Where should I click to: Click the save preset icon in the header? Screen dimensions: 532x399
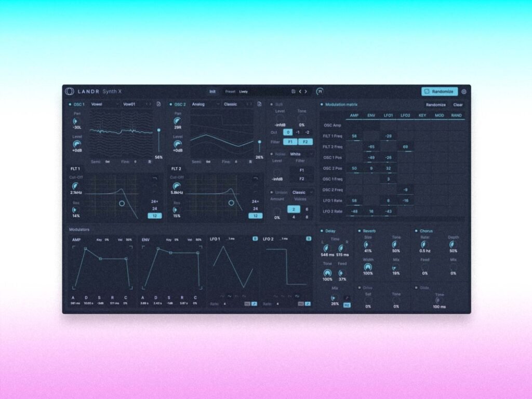(x=292, y=91)
